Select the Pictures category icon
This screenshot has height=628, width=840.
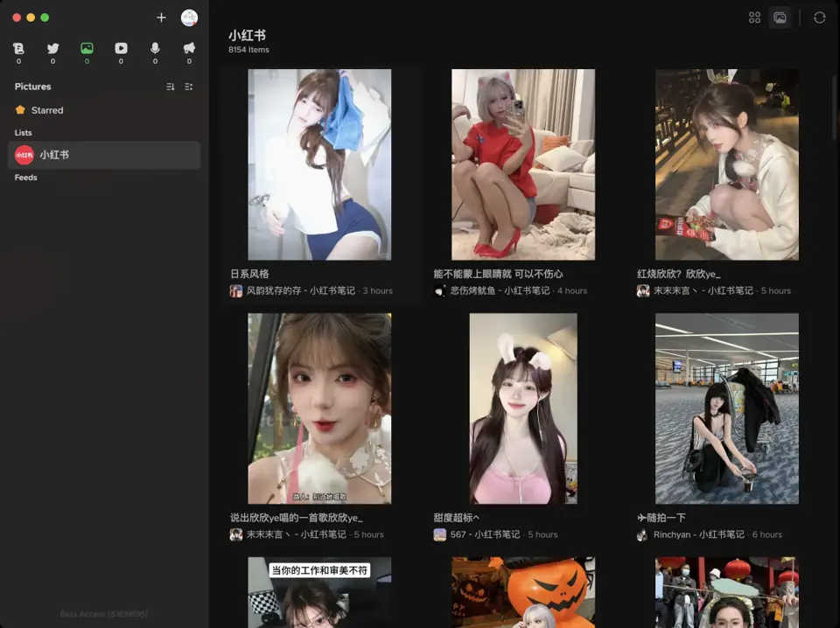[x=87, y=49]
